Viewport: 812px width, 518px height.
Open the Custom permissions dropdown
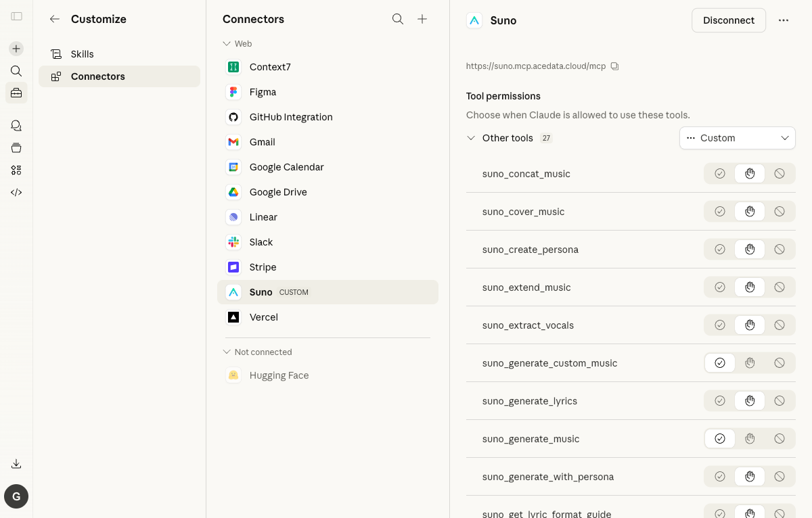click(x=738, y=138)
